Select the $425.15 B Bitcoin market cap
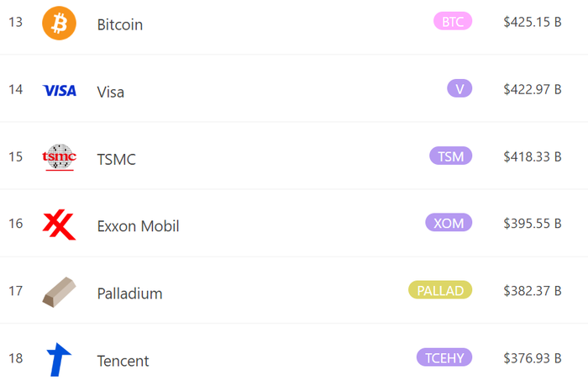Viewport: 588px width, 386px height. (533, 22)
